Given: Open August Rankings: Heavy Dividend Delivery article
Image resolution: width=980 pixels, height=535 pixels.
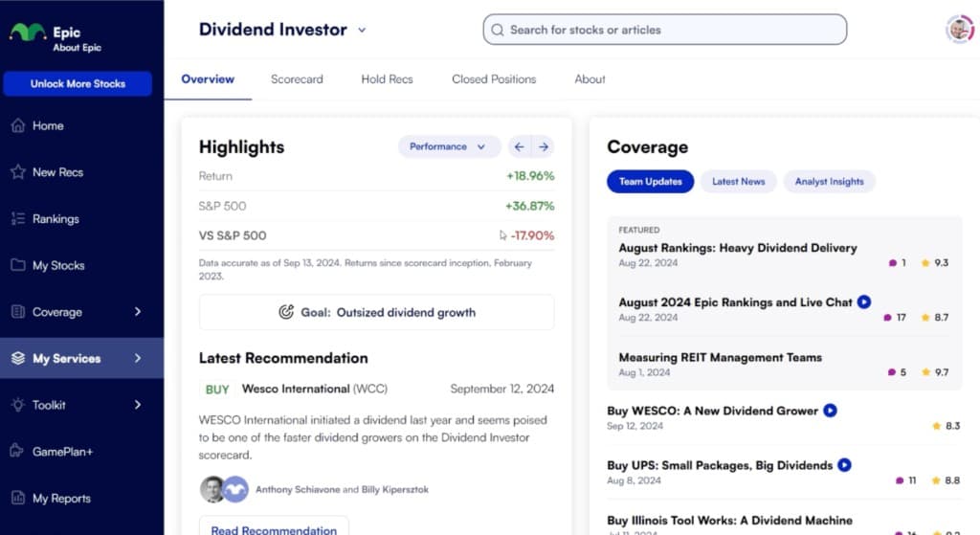Looking at the screenshot, I should coord(738,248).
